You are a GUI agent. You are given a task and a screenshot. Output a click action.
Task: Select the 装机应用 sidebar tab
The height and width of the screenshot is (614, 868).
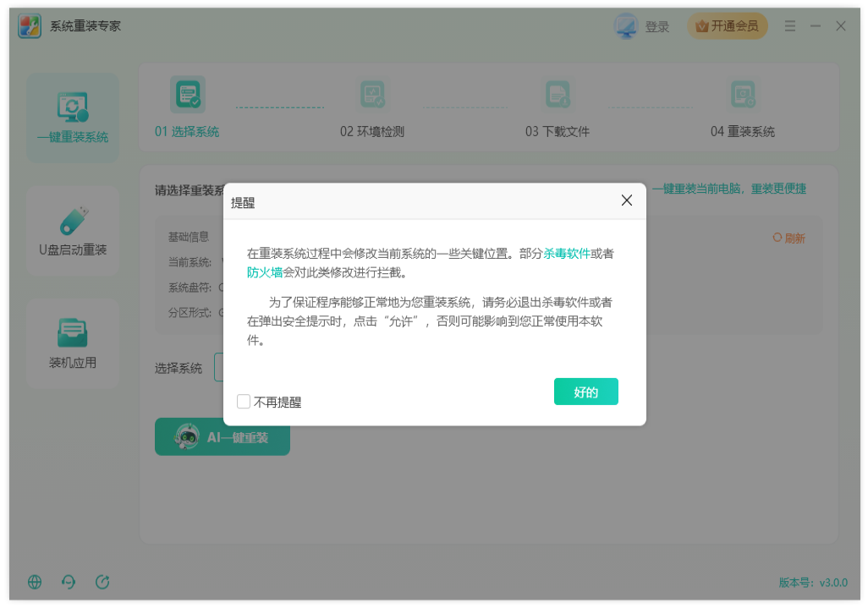pyautogui.click(x=73, y=344)
